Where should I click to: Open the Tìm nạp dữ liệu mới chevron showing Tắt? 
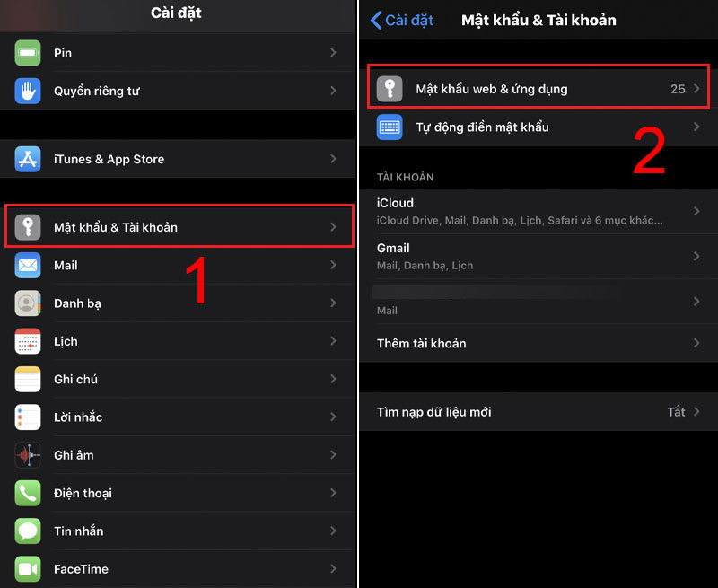pyautogui.click(x=696, y=411)
